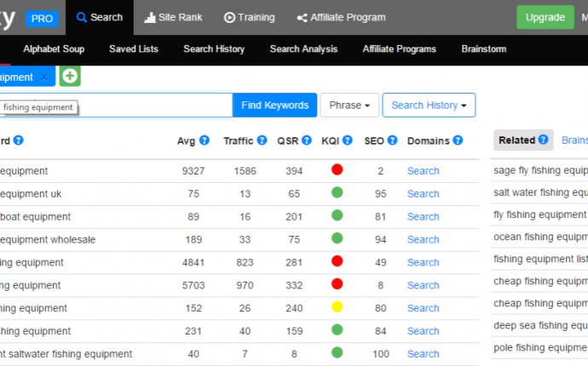Click the help icon next to Domains
The width and height of the screenshot is (588, 366).
(458, 140)
